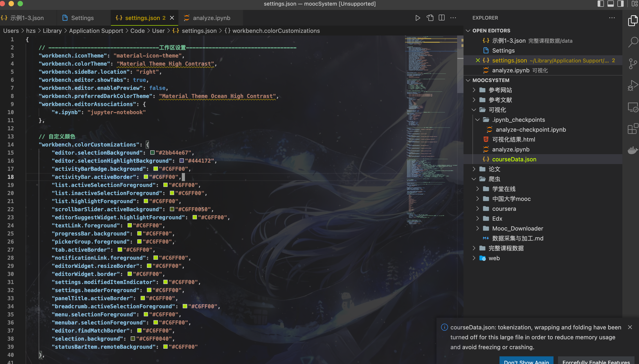Open Source Control view icon

coord(632,64)
